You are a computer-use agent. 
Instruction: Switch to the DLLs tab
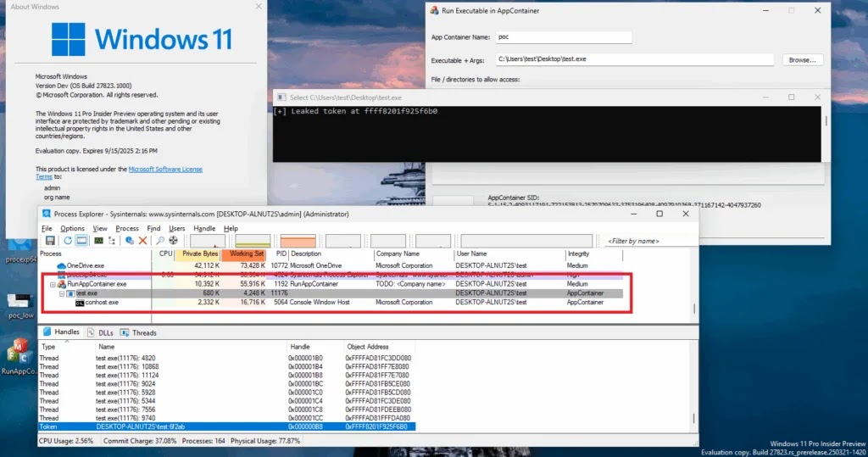[x=100, y=333]
